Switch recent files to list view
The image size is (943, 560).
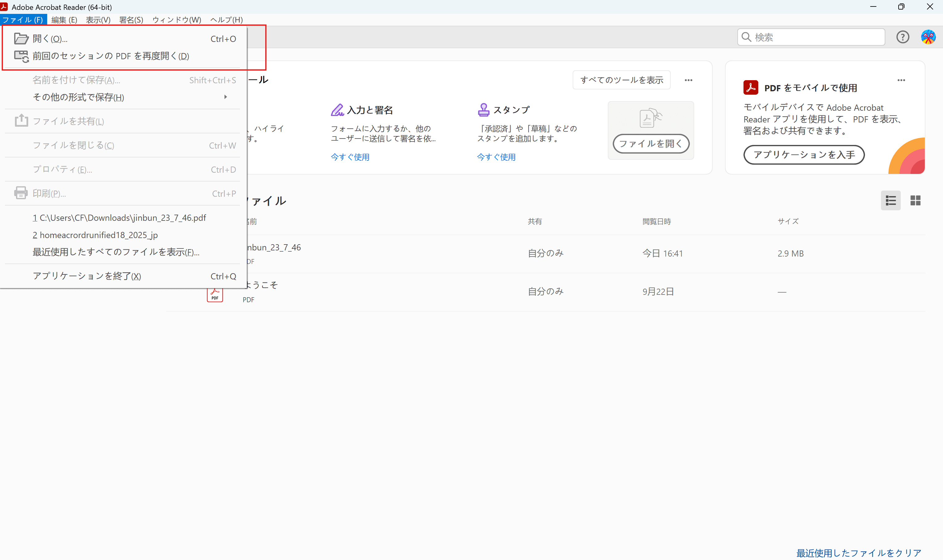[x=891, y=200]
